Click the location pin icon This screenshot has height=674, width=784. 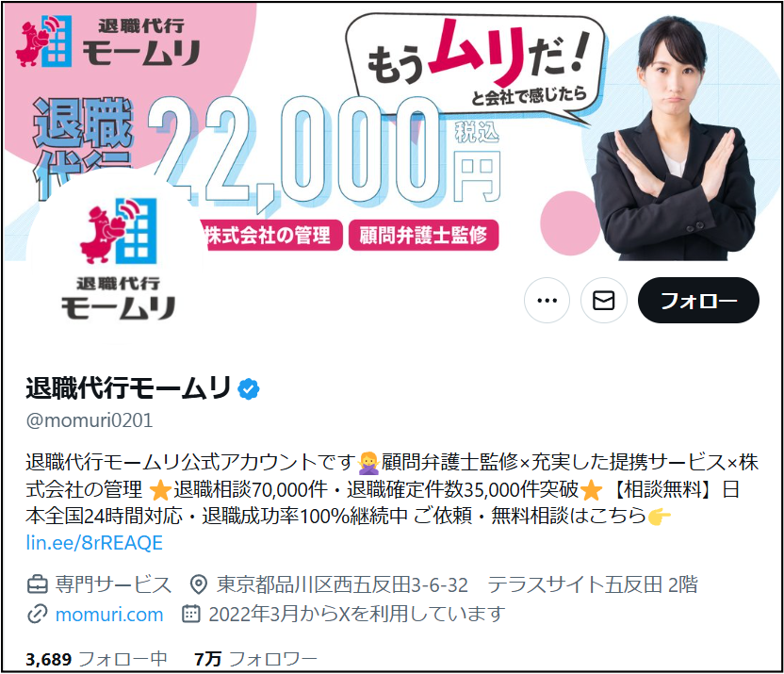point(199,584)
